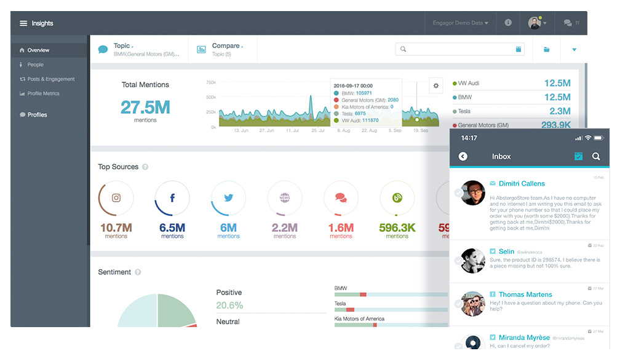620x364 pixels.
Task: Open the hamburger menu next to Insights
Action: (x=23, y=23)
